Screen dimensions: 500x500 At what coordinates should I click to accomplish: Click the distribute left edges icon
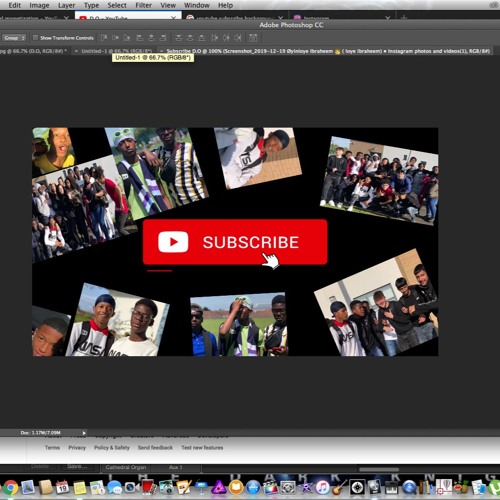(x=215, y=38)
